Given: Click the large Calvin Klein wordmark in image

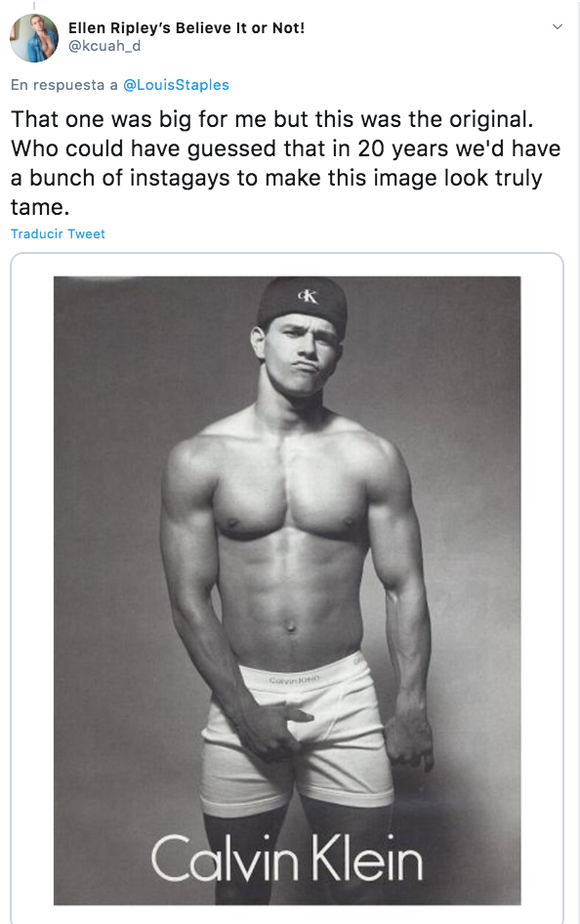Looking at the screenshot, I should click(287, 858).
